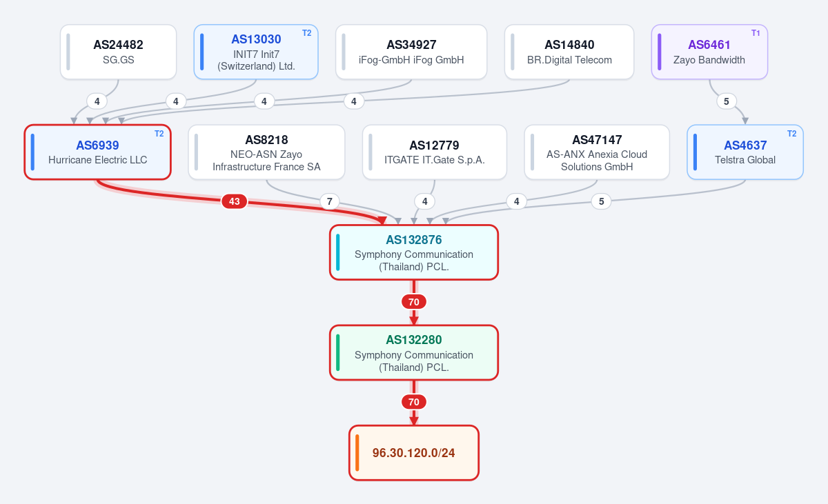Open the AS14840 BR.Digital Telecom node
828x504 pixels.
(569, 52)
